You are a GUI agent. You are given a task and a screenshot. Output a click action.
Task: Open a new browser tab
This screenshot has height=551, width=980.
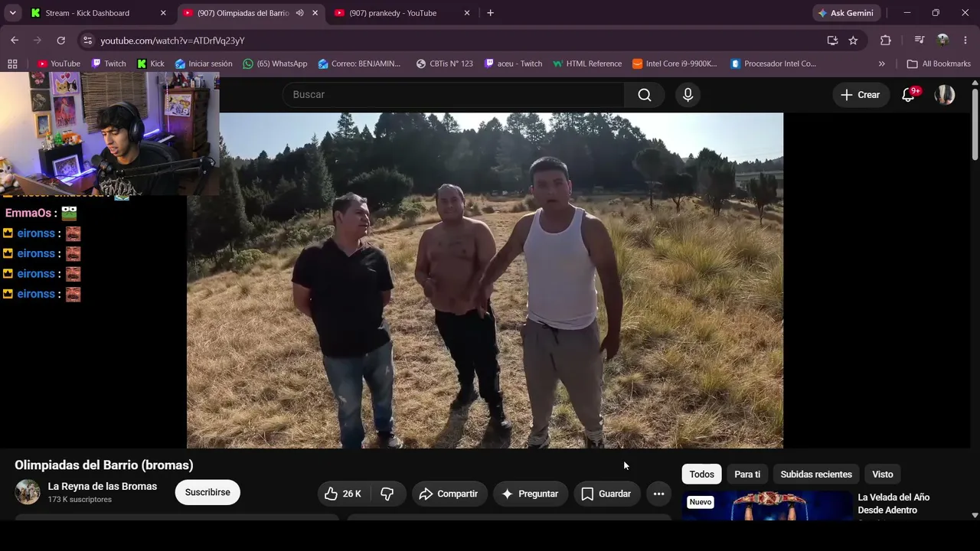(490, 13)
